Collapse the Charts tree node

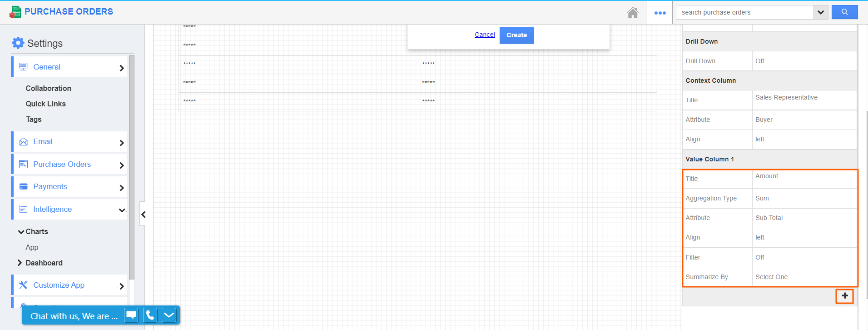tap(21, 232)
